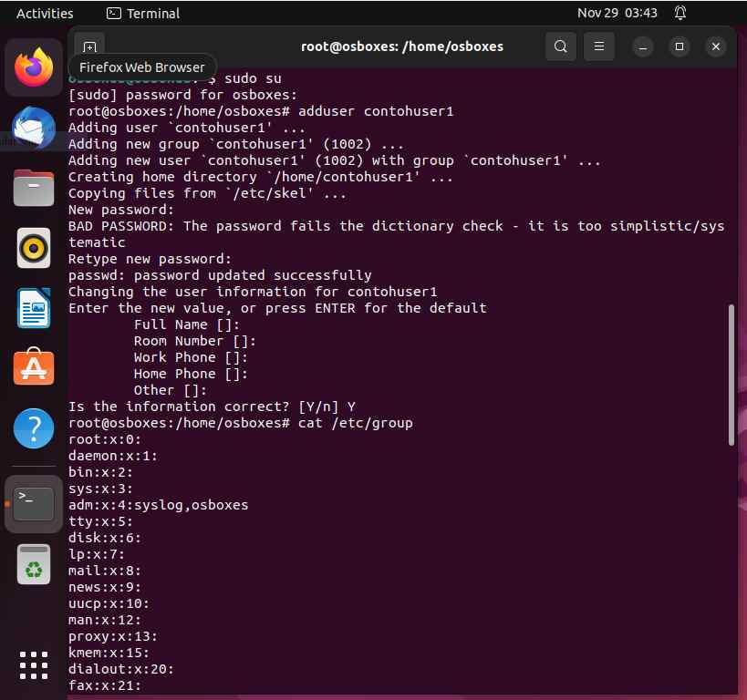Open Ubuntu Software store icon
Screen dimensions: 747x700
click(x=34, y=367)
